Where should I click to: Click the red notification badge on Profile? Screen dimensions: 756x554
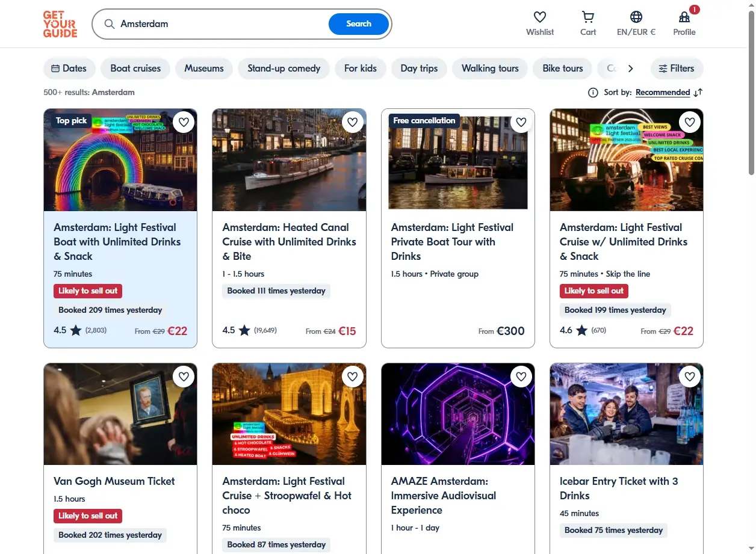coord(695,10)
